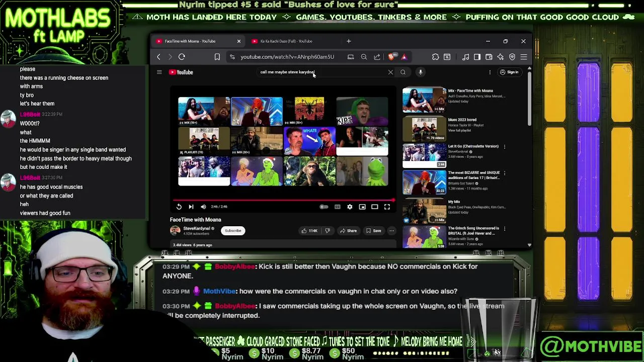The height and width of the screenshot is (362, 644).
Task: Open a new browser tab
Action: (349, 41)
